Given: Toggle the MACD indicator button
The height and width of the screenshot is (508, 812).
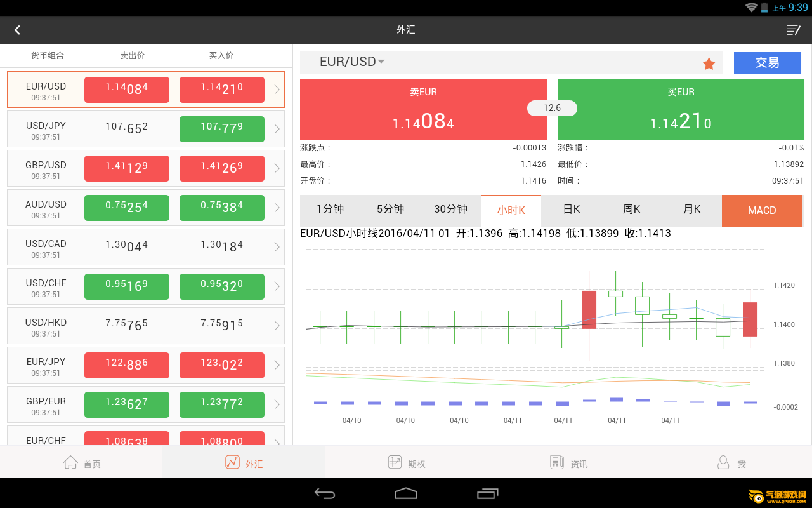Looking at the screenshot, I should [762, 210].
